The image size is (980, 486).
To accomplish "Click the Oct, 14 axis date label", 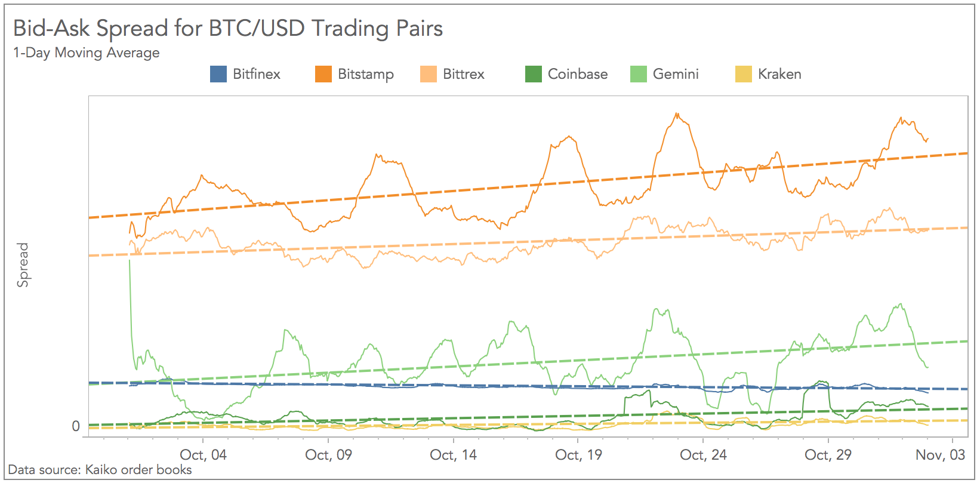I will [454, 455].
